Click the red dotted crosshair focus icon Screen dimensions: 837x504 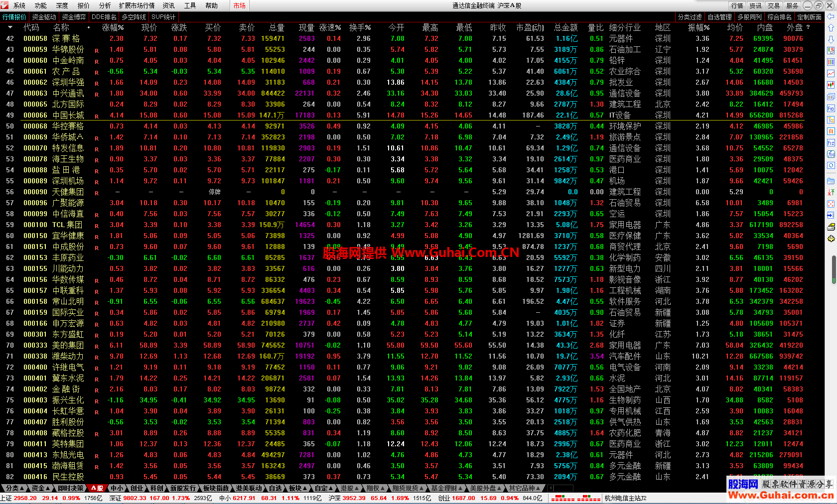pyautogui.click(x=831, y=204)
